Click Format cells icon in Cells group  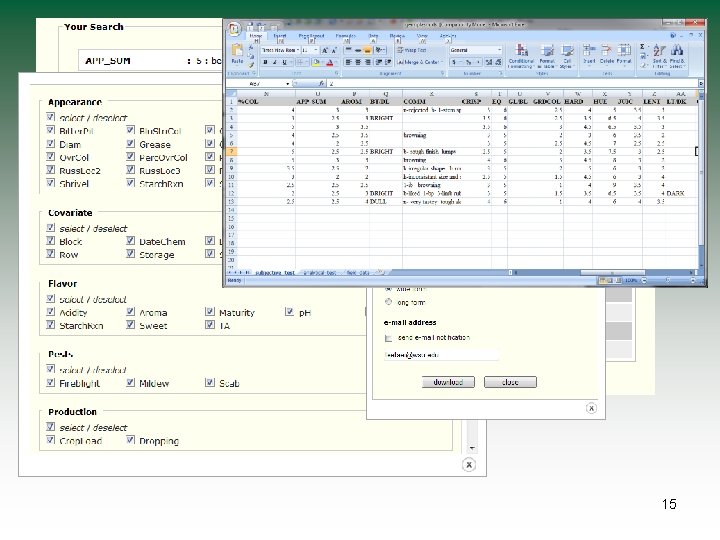624,53
